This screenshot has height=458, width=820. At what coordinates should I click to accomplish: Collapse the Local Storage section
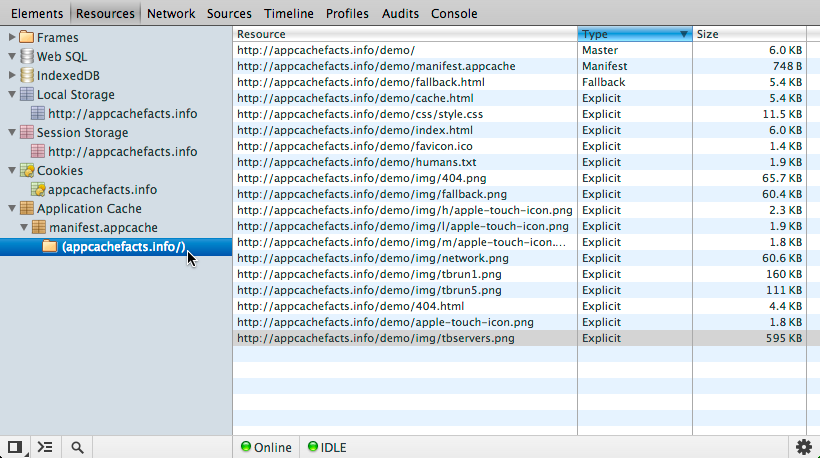[x=12, y=94]
